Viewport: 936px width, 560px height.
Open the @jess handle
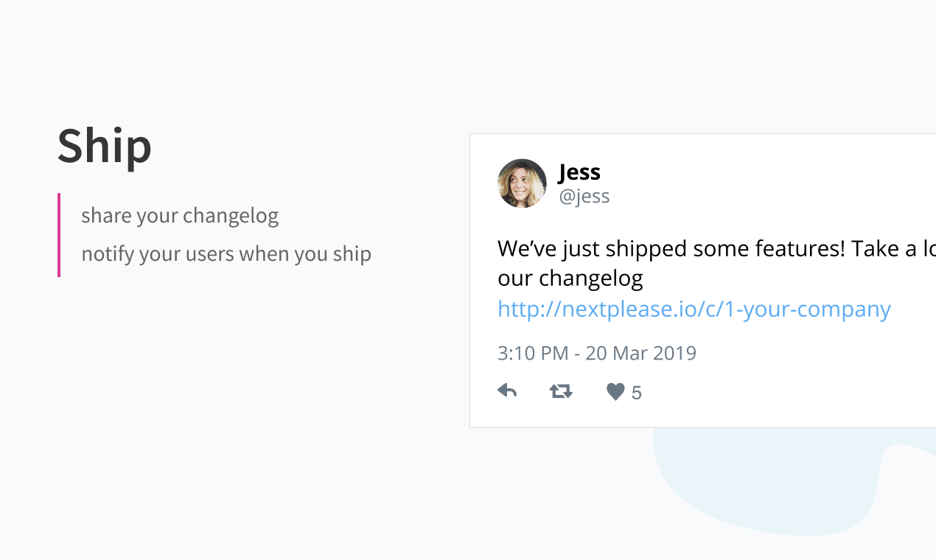pos(584,197)
